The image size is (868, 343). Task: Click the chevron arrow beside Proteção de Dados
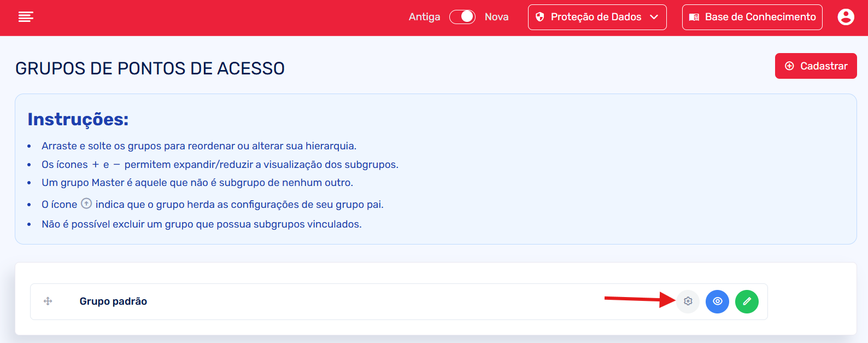[x=654, y=17]
